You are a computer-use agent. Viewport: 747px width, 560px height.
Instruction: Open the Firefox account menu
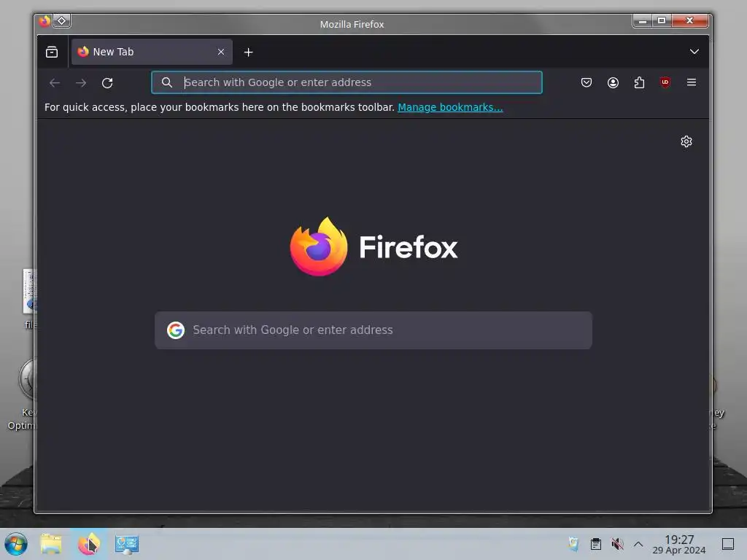tap(613, 82)
